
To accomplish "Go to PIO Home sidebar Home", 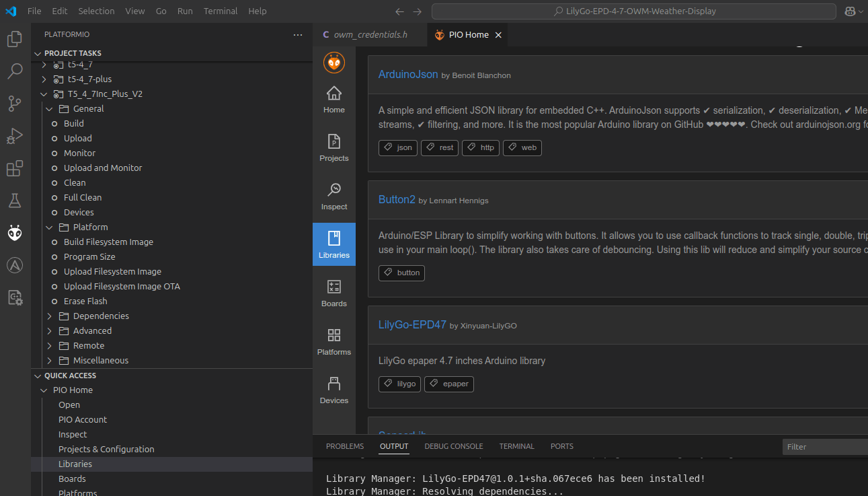I will tap(334, 100).
